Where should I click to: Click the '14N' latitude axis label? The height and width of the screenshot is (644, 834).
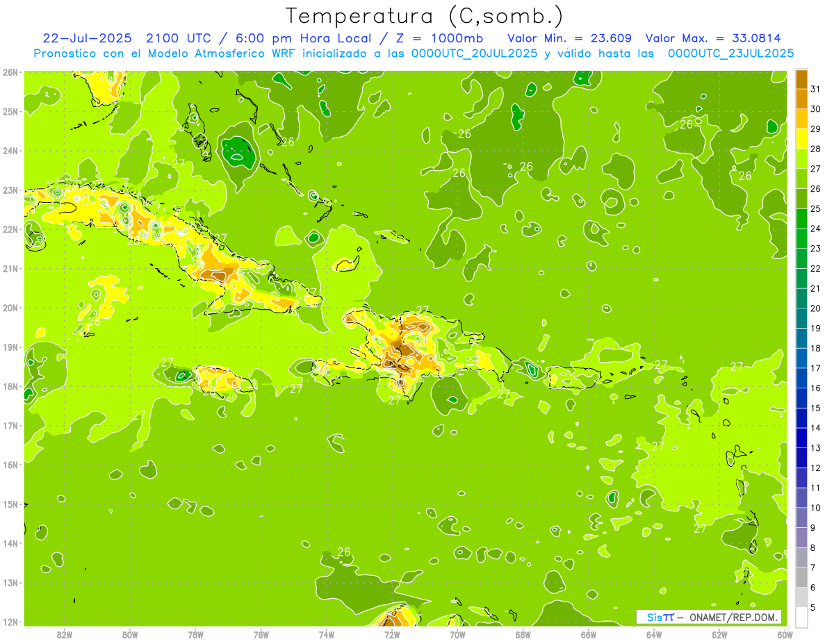(10, 543)
